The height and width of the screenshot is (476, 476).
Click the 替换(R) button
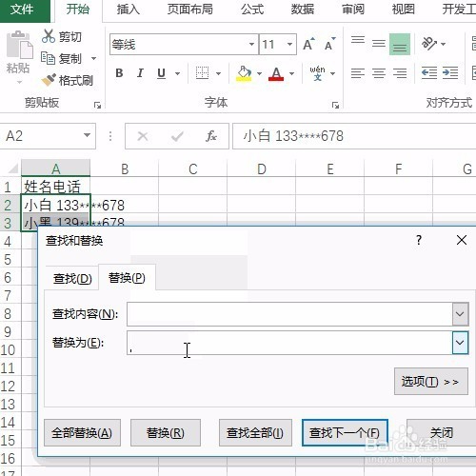click(166, 433)
